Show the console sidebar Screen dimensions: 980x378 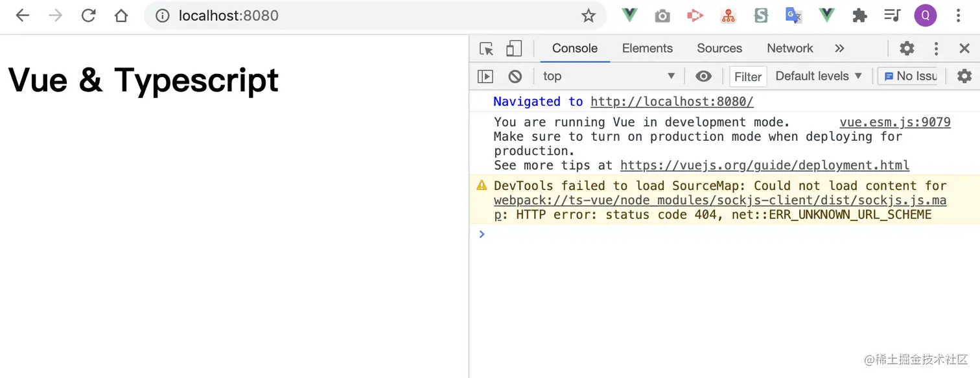click(485, 77)
